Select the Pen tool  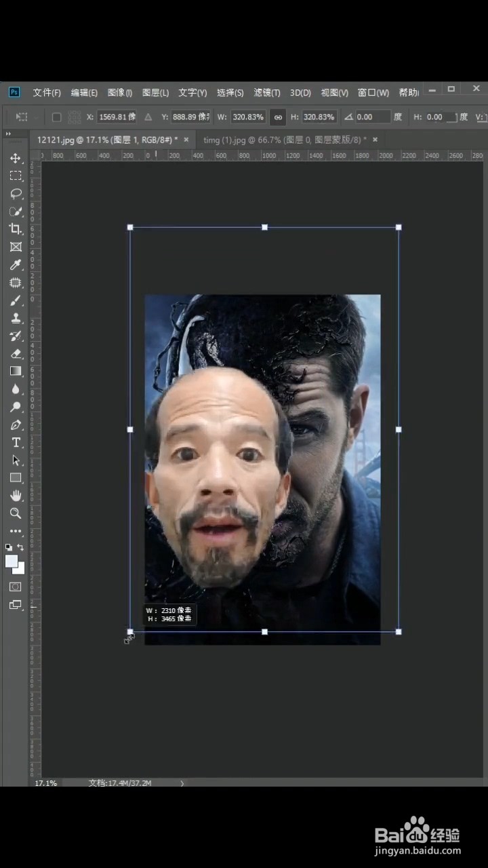point(16,425)
